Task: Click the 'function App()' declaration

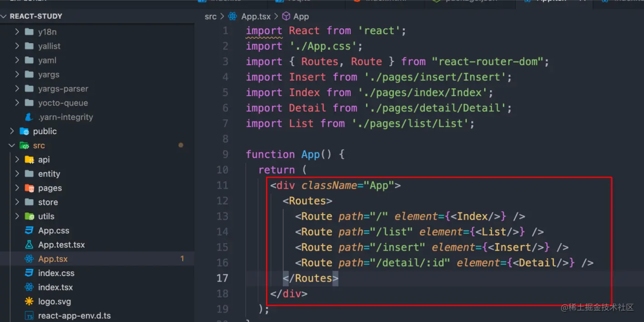Action: [289, 154]
